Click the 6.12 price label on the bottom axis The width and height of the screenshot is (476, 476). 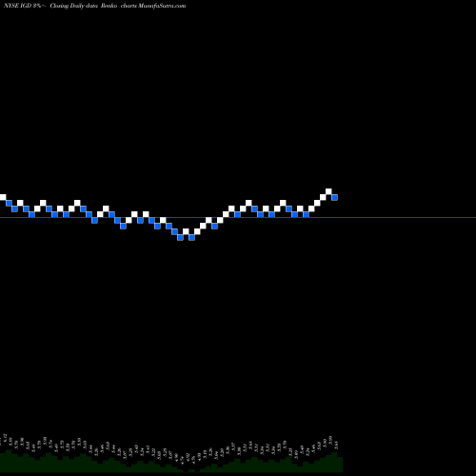click(5, 437)
